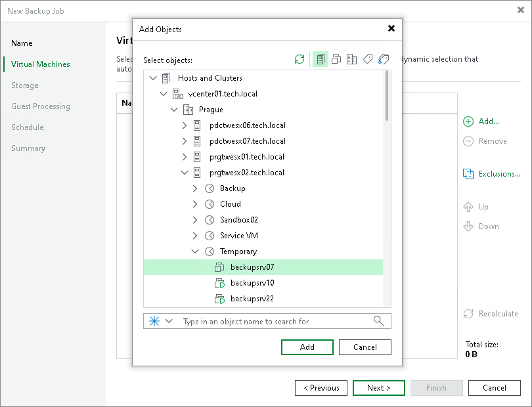Click Next to continue the wizard

pyautogui.click(x=378, y=387)
